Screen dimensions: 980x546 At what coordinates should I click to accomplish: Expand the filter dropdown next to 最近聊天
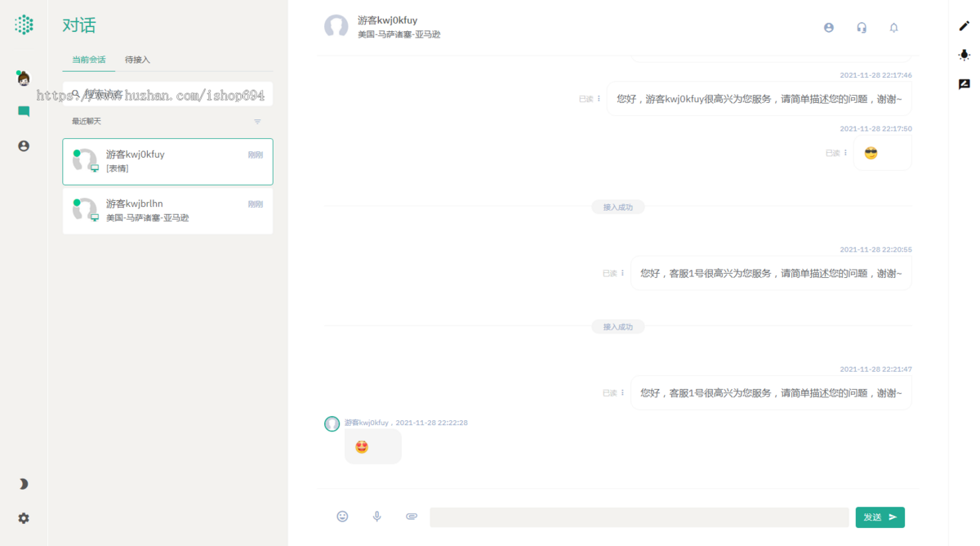257,121
